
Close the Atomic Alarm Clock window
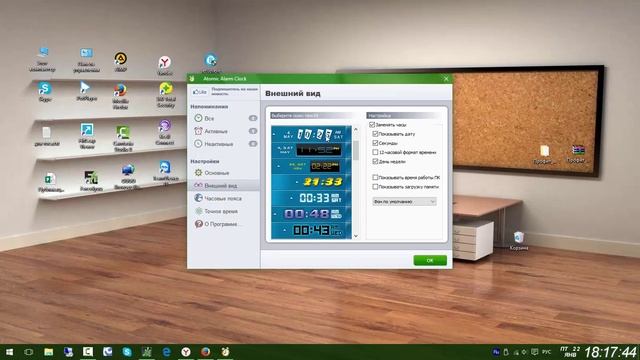[x=446, y=78]
